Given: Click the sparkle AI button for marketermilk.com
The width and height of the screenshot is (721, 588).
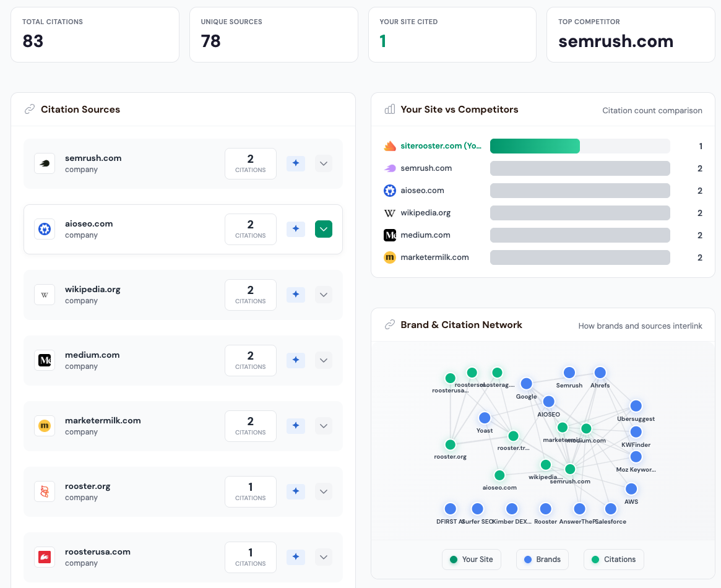Looking at the screenshot, I should tap(296, 426).
